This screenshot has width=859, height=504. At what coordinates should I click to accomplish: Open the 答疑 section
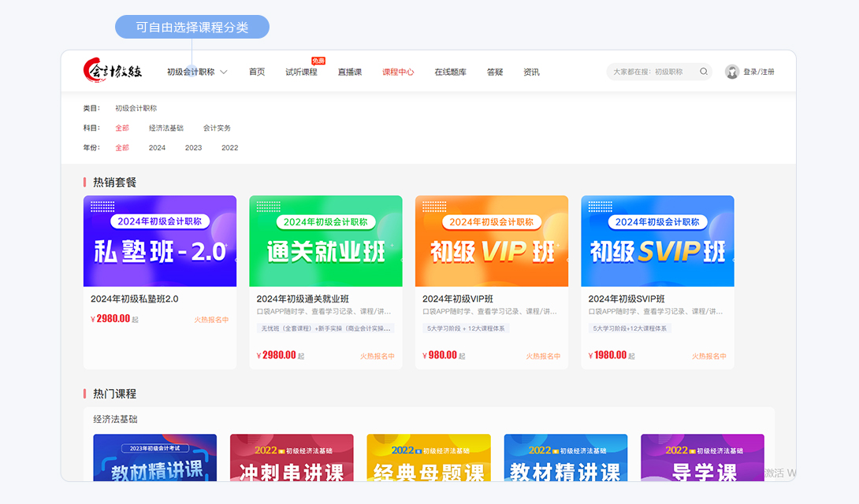click(x=495, y=72)
